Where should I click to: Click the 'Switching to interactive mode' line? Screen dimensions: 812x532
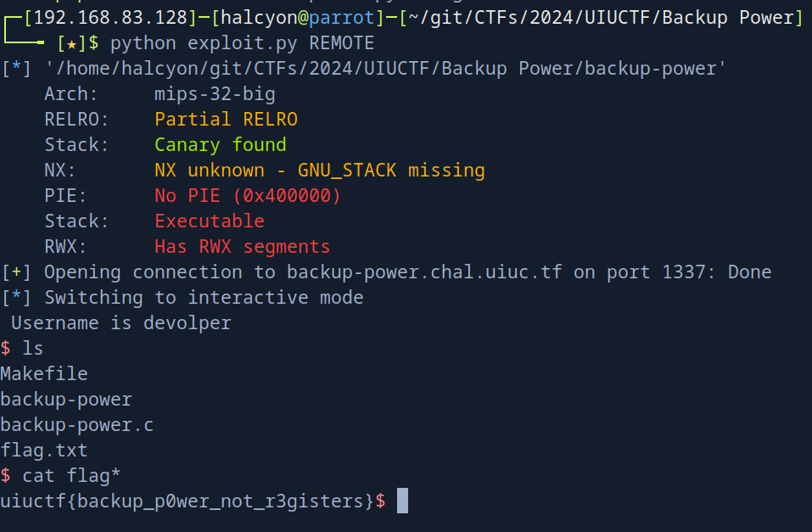click(204, 298)
